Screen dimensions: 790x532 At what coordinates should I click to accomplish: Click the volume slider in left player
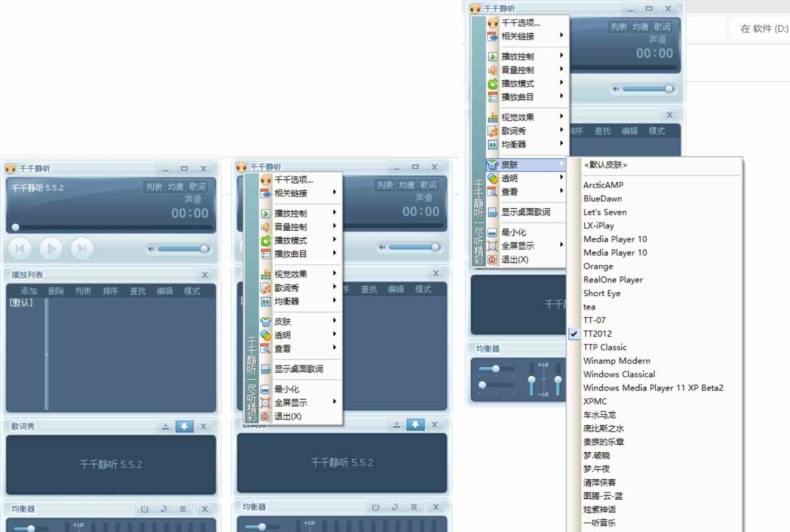pos(183,249)
